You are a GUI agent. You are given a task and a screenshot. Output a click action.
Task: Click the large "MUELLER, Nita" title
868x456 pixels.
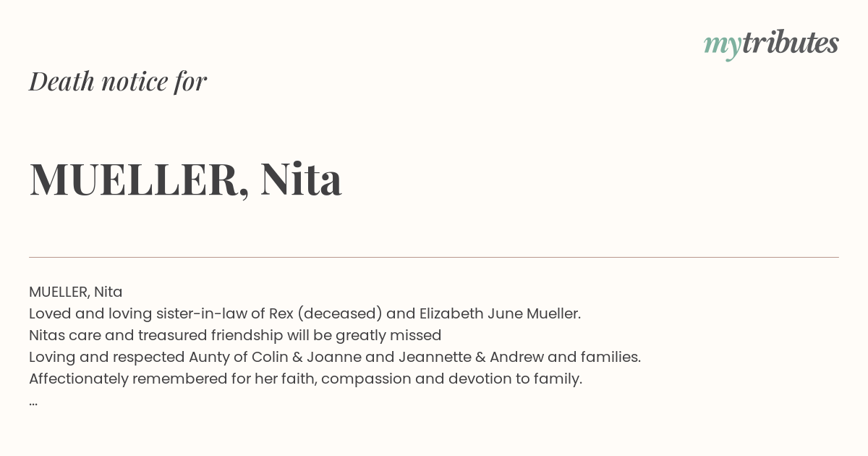tap(186, 180)
